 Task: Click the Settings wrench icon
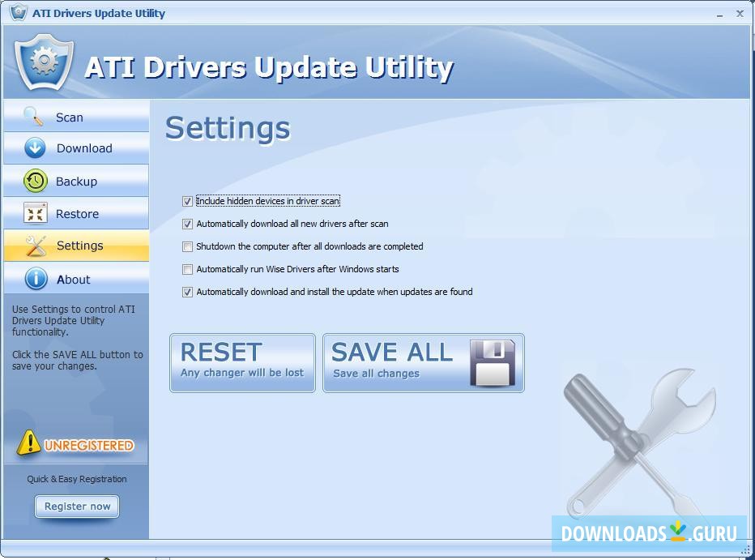pyautogui.click(x=36, y=245)
